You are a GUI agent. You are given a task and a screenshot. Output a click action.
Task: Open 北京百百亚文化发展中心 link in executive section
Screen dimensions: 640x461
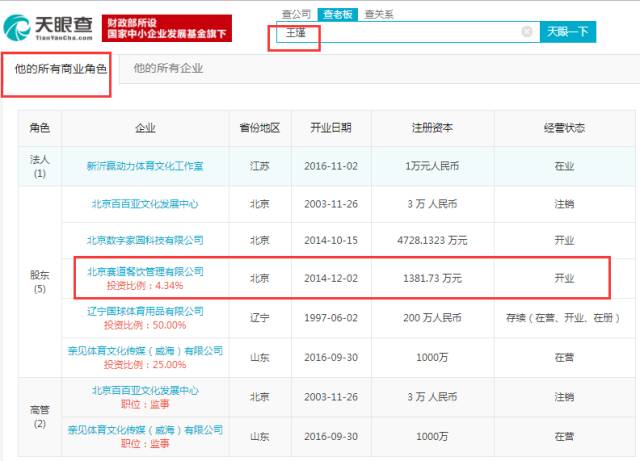click(145, 390)
